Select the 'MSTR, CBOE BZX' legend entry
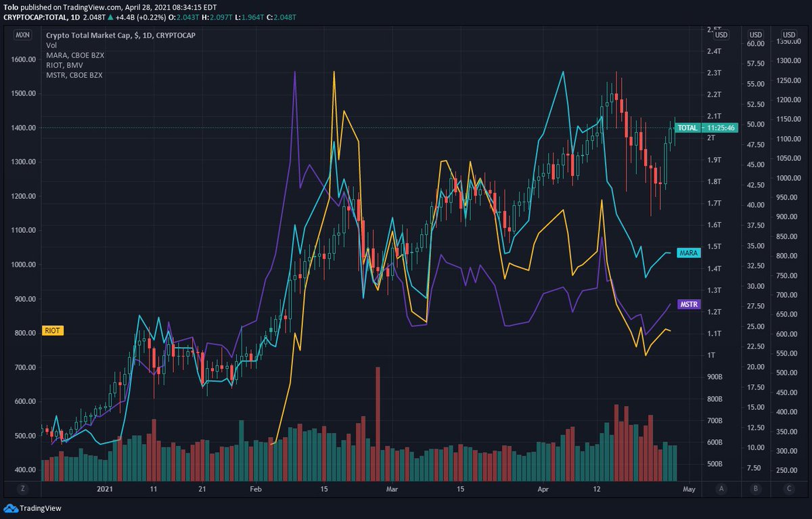The height and width of the screenshot is (519, 812). pyautogui.click(x=74, y=75)
